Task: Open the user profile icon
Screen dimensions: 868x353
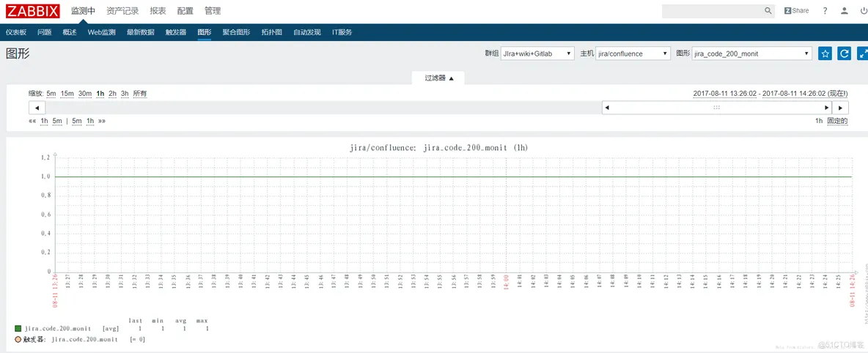Action: coord(845,10)
